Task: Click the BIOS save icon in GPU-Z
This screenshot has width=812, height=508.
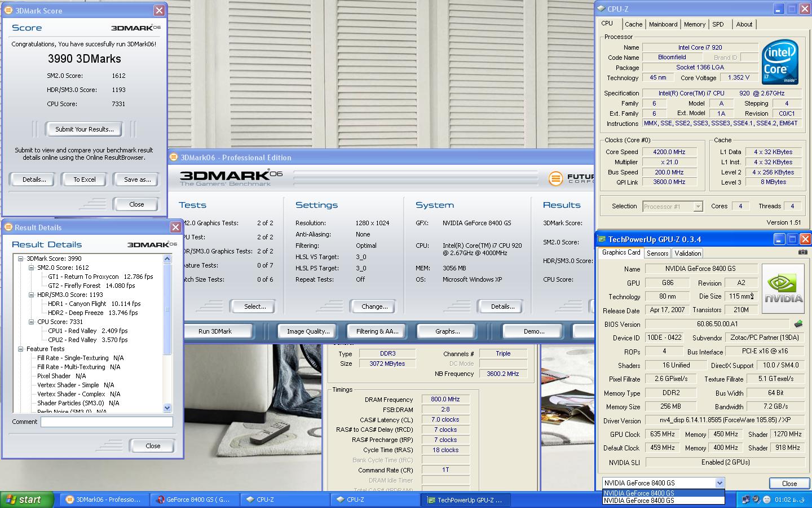Action: 798,324
